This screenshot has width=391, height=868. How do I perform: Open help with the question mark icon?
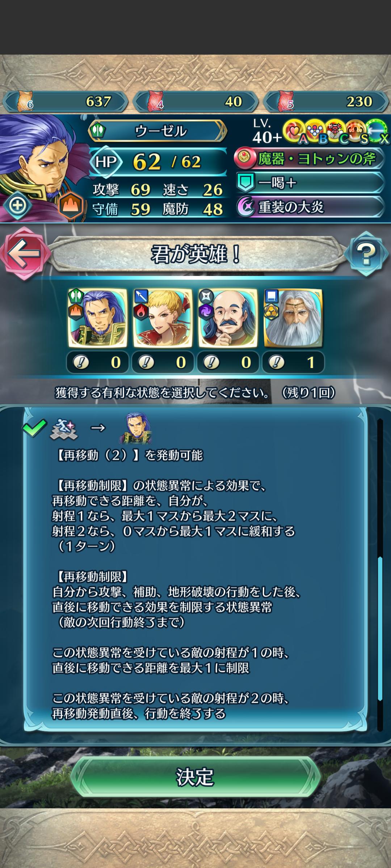(x=366, y=254)
